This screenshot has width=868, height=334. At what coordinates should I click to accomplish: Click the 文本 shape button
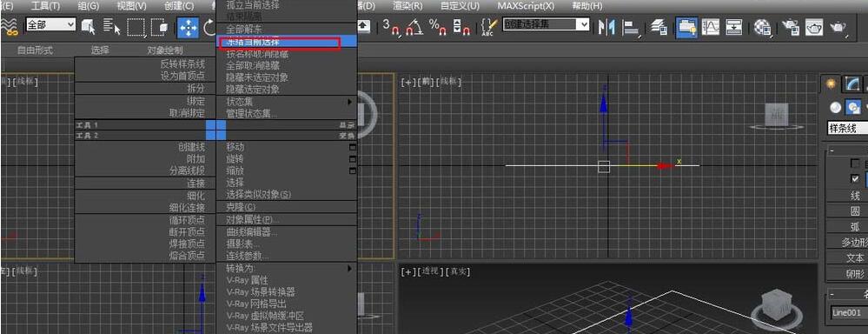tap(847, 258)
